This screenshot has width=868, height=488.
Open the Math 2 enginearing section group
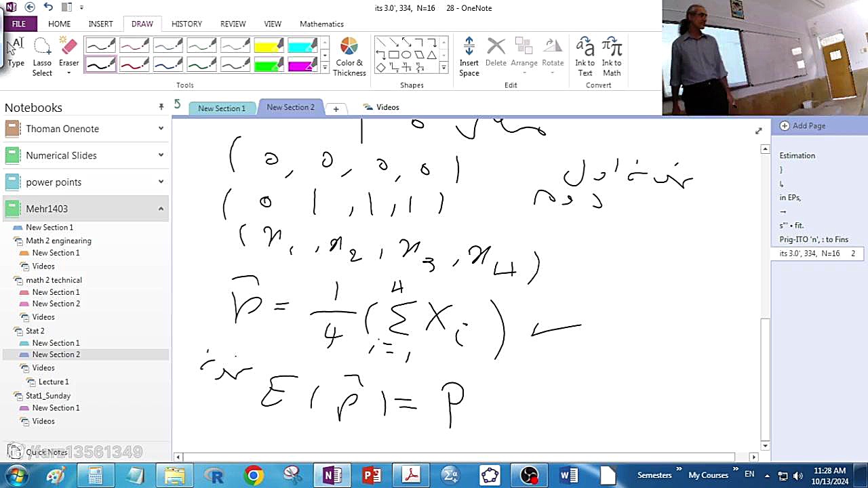[58, 241]
